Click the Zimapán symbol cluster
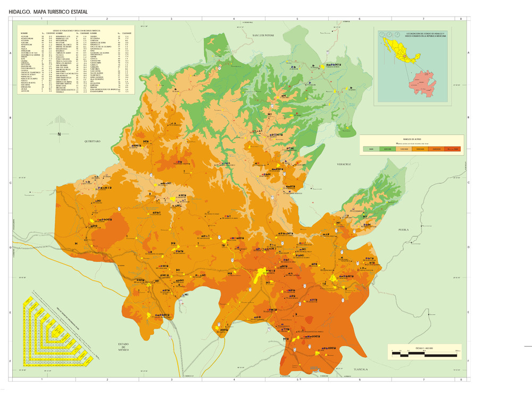 pyautogui.click(x=136, y=145)
